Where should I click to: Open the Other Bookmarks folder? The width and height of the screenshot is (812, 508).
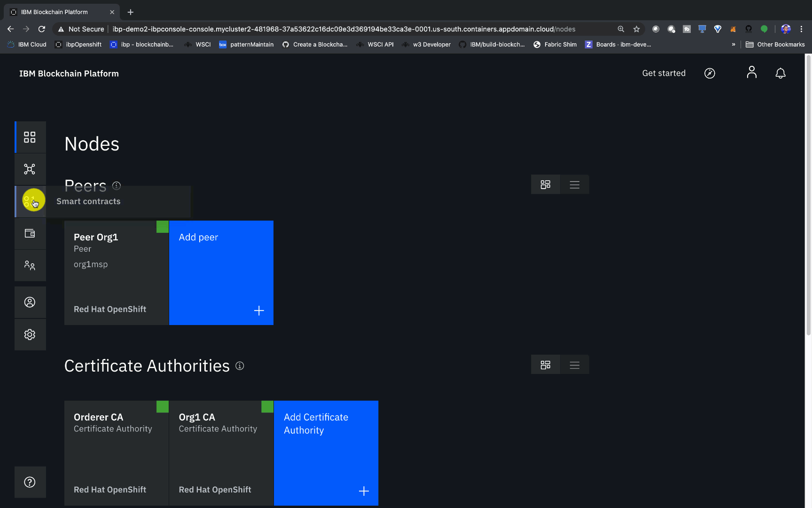tap(775, 45)
